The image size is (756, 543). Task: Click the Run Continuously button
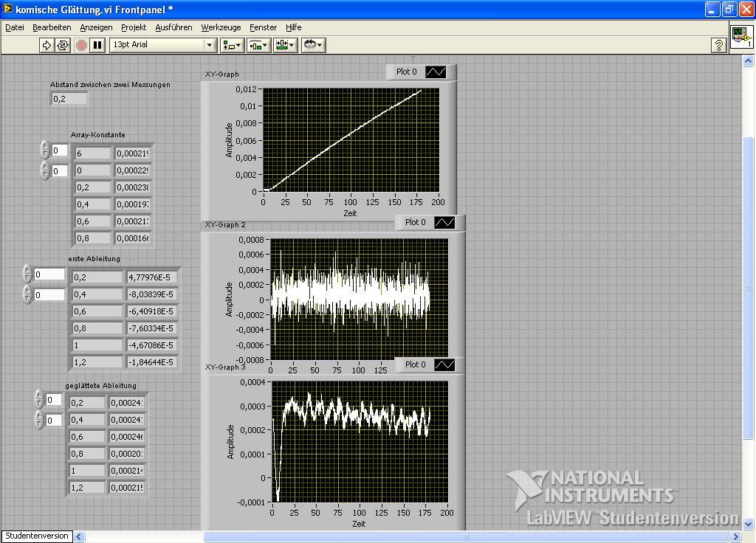click(x=63, y=45)
